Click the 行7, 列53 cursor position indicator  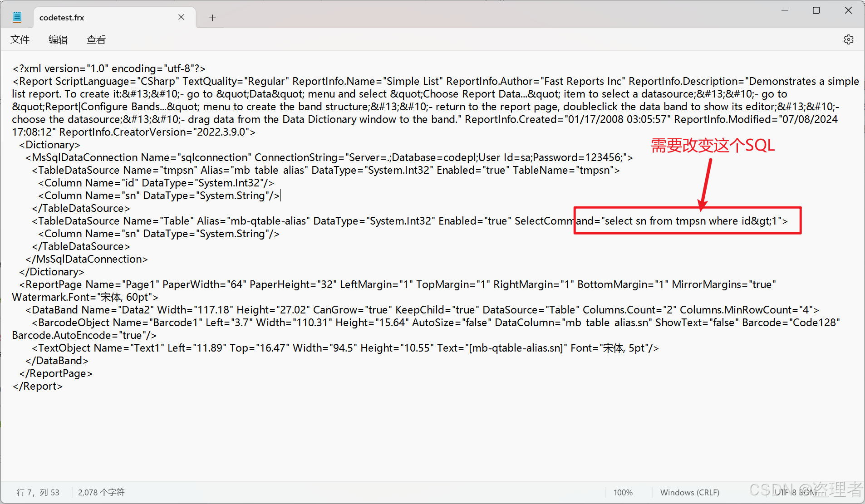tap(38, 492)
